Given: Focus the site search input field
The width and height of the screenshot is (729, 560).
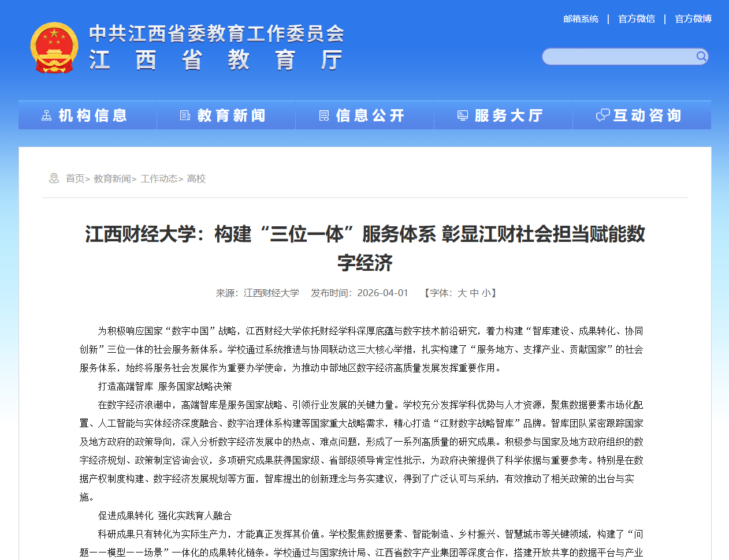Looking at the screenshot, I should (618, 57).
